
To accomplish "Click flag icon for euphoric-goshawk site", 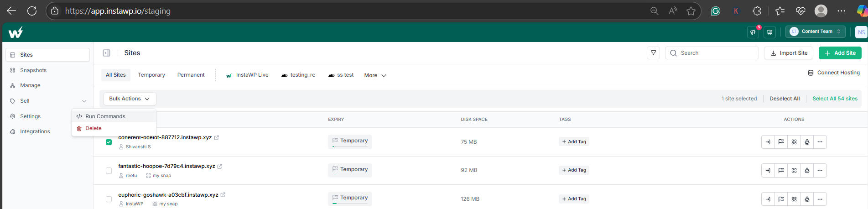I will tap(781, 199).
